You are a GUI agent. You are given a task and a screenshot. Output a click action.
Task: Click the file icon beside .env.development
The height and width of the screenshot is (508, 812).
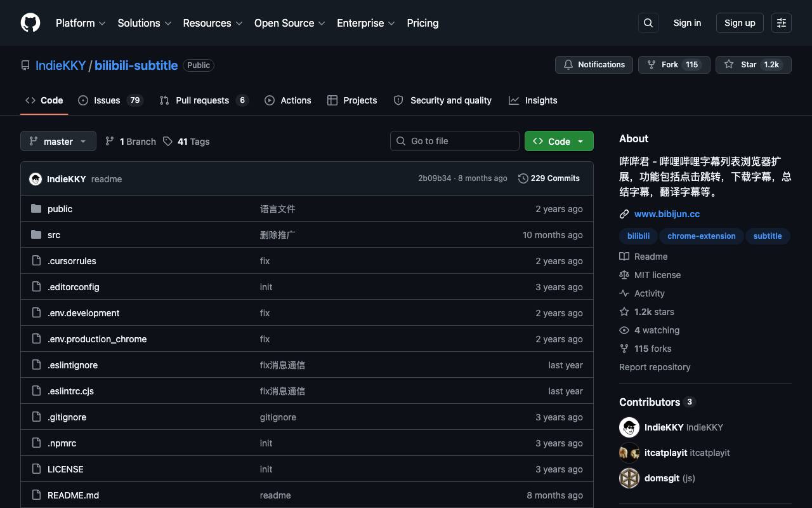(x=36, y=313)
